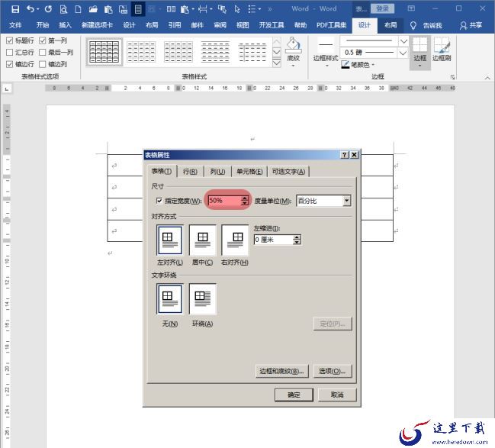Expand quick access toolbar overflow chevron

click(270, 9)
